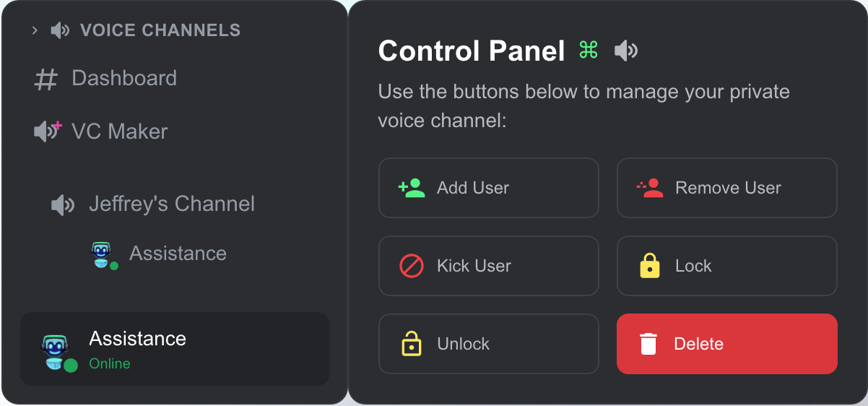Join the VC Maker voice channel

click(x=120, y=131)
